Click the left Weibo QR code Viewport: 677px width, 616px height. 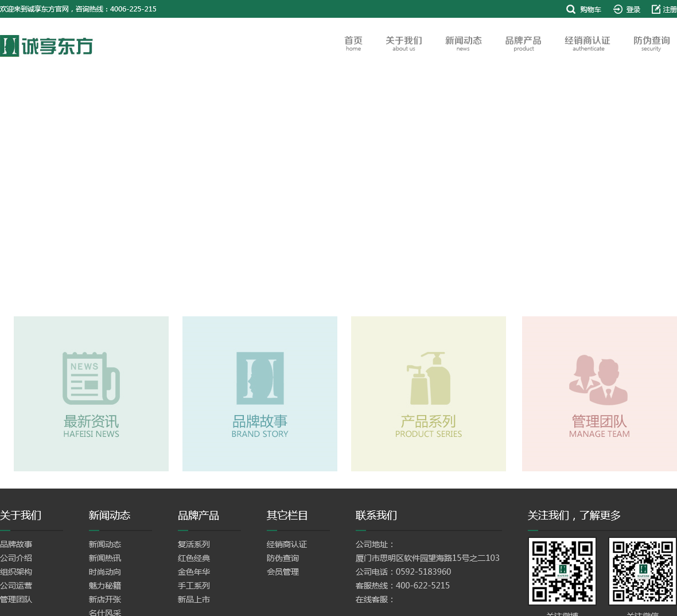point(562,571)
